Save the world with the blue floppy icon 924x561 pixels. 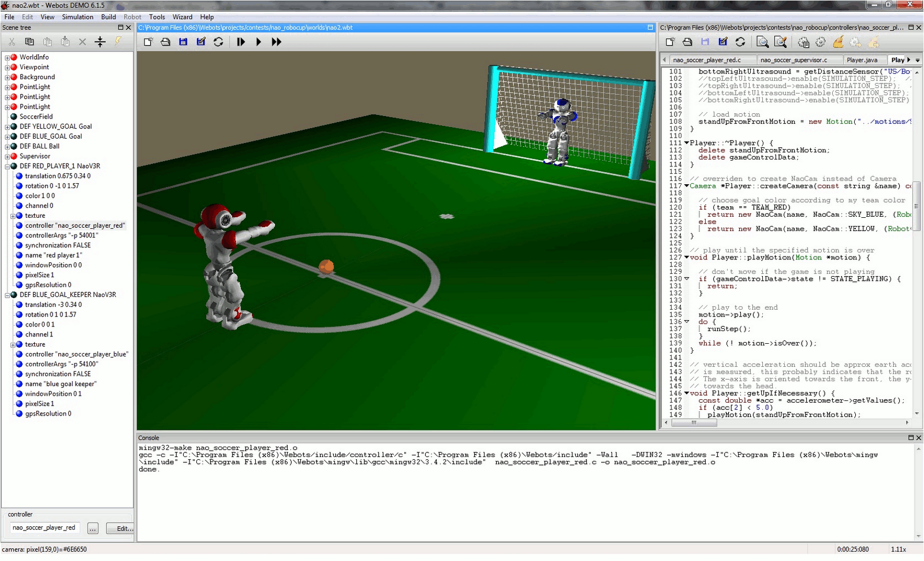point(183,42)
